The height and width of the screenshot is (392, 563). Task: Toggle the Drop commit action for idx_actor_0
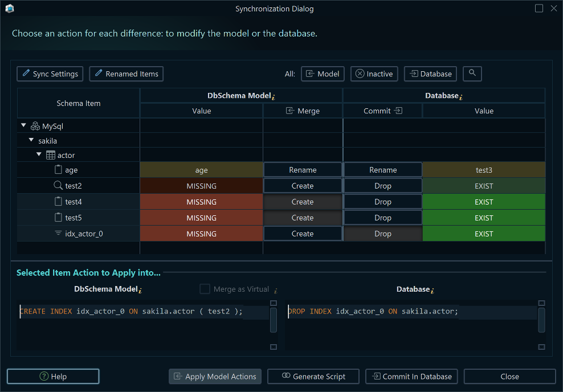coord(383,234)
